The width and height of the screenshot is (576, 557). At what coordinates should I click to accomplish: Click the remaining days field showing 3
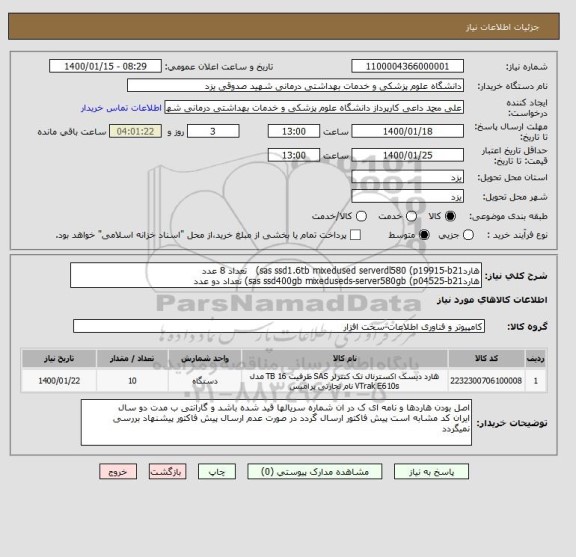click(x=213, y=131)
